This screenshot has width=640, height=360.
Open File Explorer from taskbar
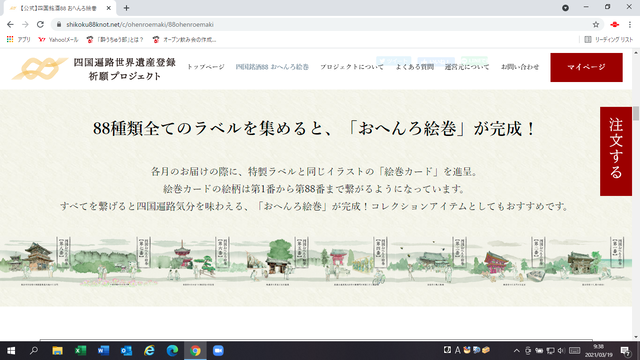pos(57,351)
